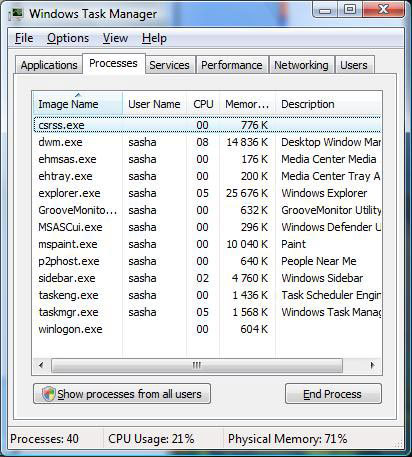
Task: Click the 25 676 K memory value
Action: (247, 193)
